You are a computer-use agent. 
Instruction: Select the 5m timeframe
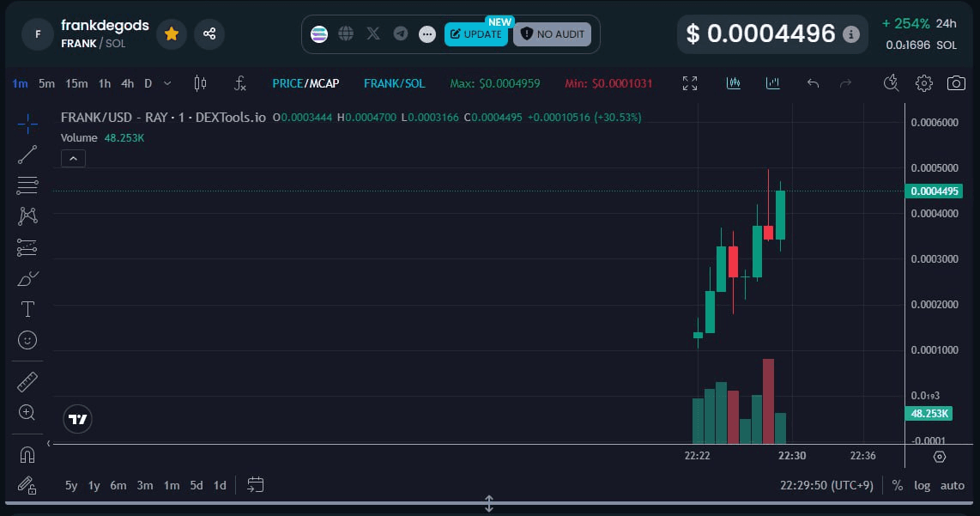coord(47,83)
